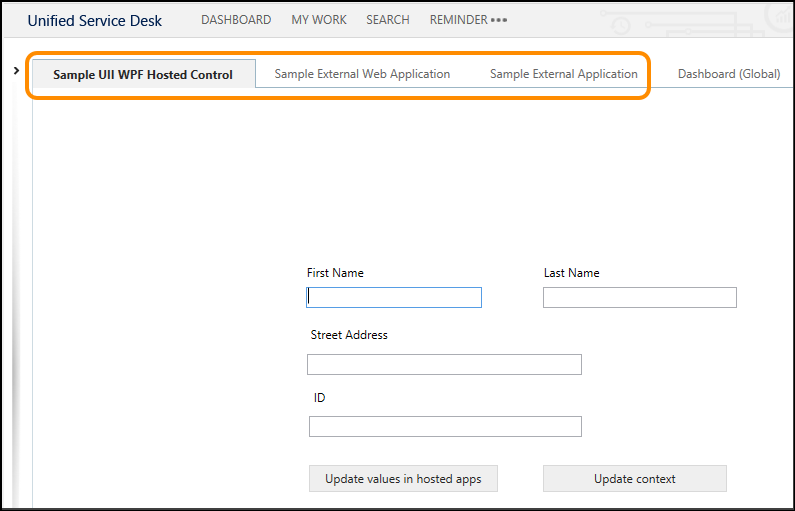Click the Street Address label text
The width and height of the screenshot is (795, 511).
click(x=349, y=335)
